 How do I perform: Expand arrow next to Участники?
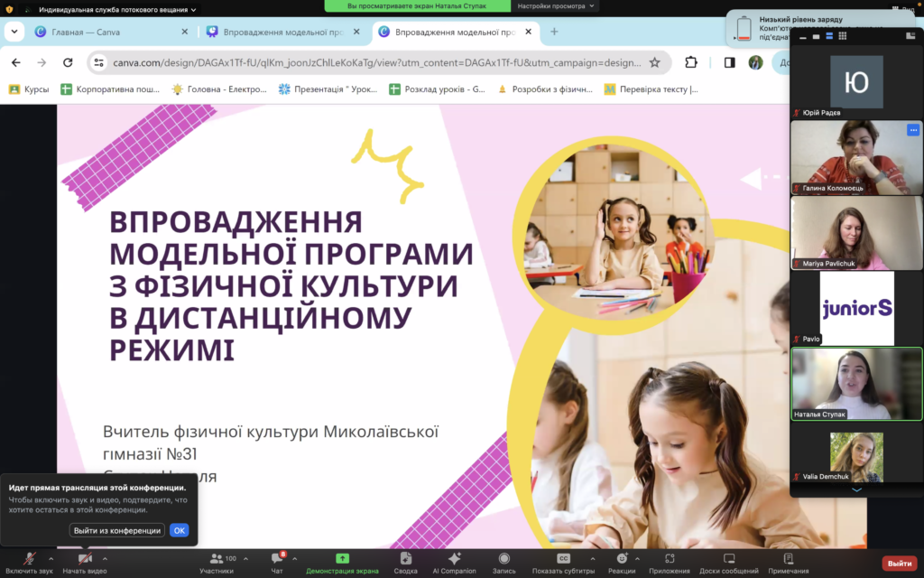click(245, 558)
